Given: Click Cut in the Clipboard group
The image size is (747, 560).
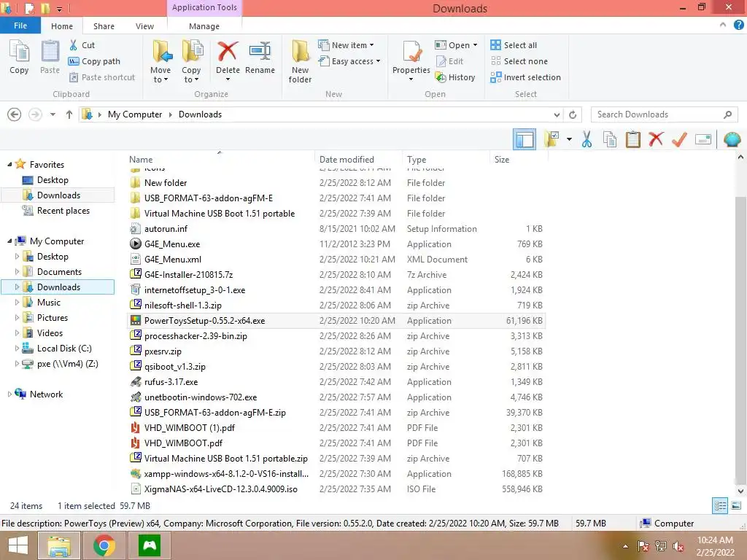Looking at the screenshot, I should (82, 45).
